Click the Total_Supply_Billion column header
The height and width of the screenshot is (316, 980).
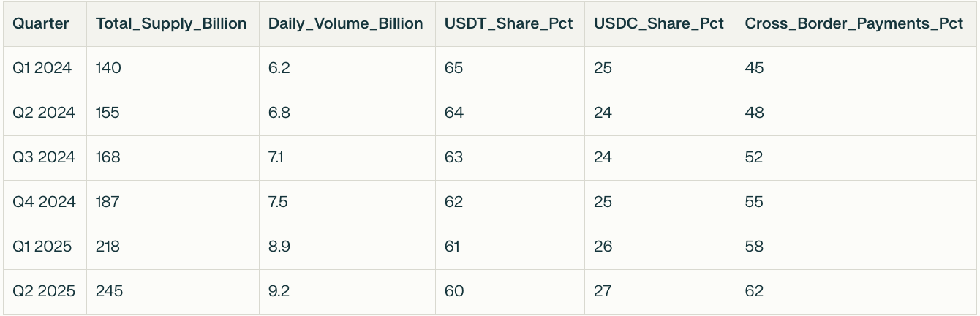click(x=171, y=23)
